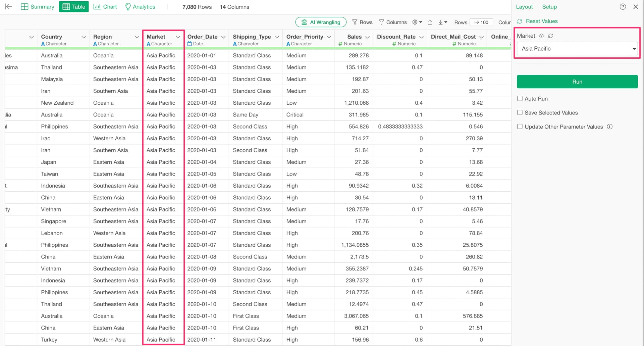Check the Save Selected Values option
The image size is (644, 346).
pyautogui.click(x=520, y=113)
